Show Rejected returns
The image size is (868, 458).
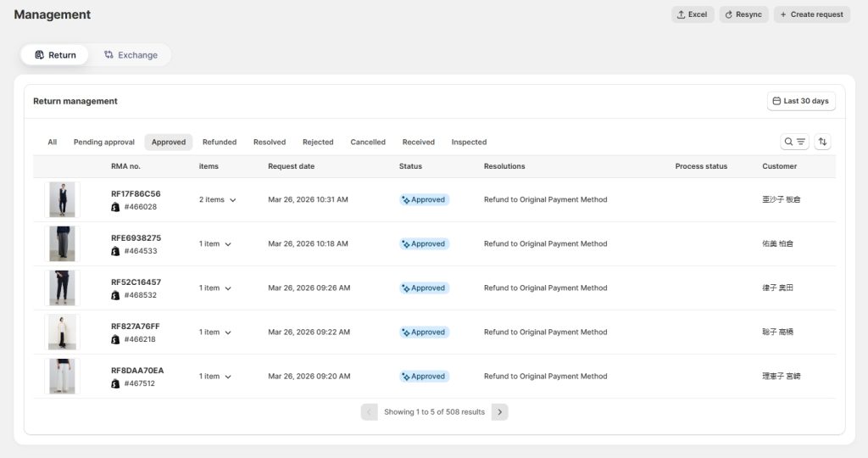[x=318, y=142]
